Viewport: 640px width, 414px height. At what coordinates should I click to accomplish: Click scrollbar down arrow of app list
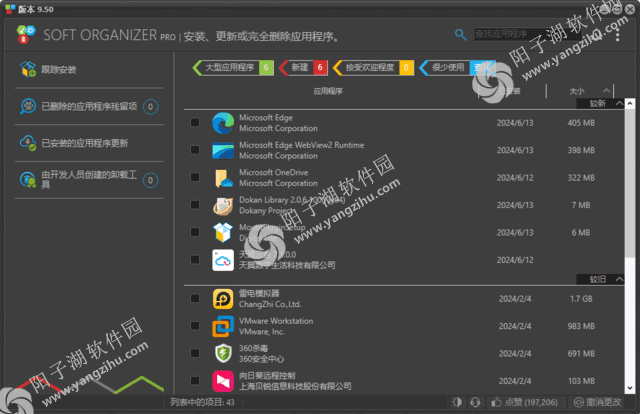(630, 388)
